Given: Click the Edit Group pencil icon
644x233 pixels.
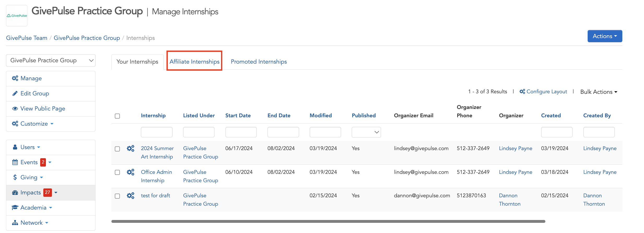Looking at the screenshot, I should coord(15,93).
